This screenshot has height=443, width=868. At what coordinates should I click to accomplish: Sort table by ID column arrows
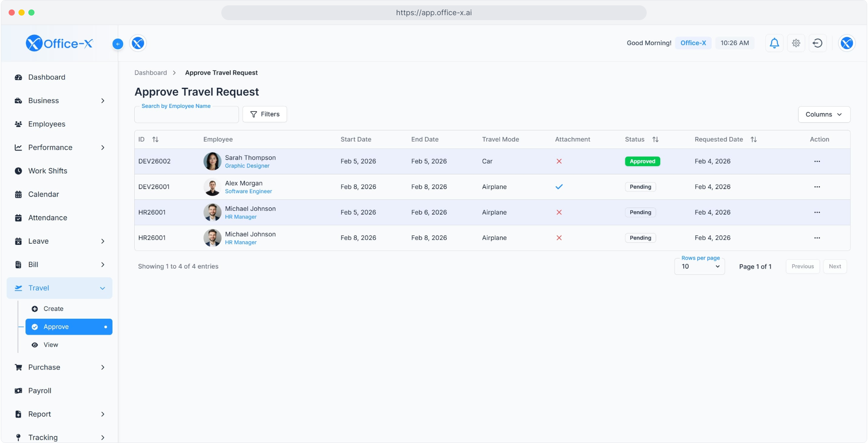[155, 139]
